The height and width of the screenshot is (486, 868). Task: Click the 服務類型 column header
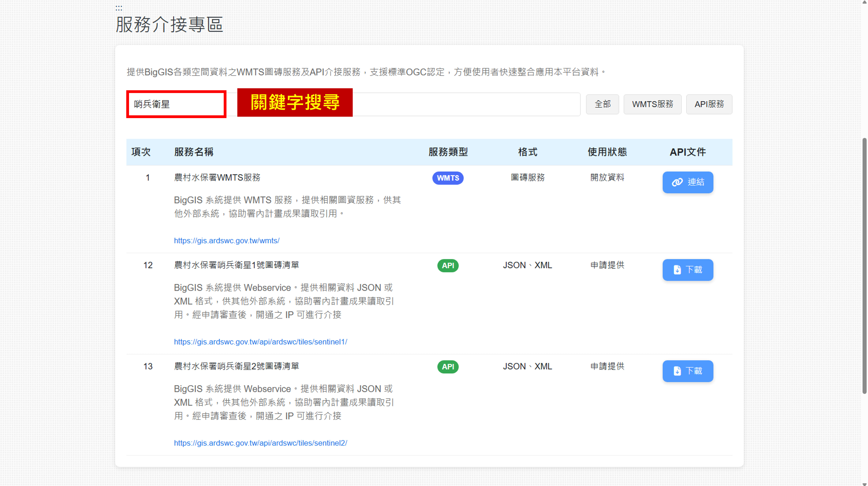click(x=448, y=152)
